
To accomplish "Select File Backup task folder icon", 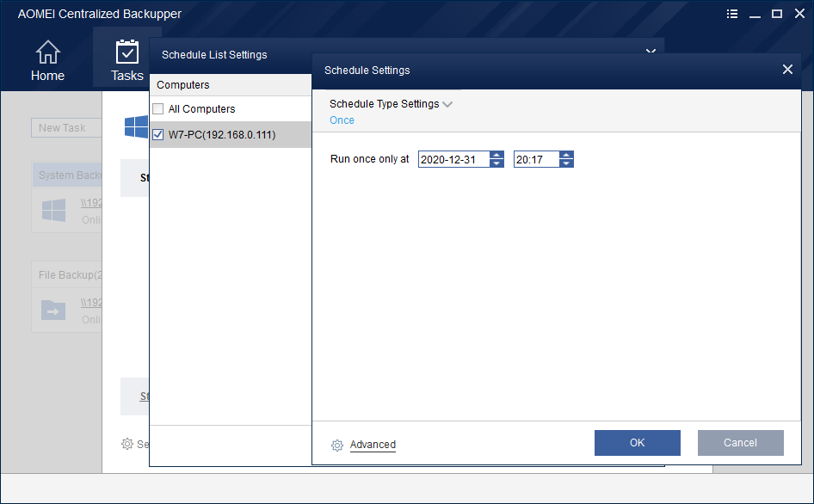I will coord(53,310).
